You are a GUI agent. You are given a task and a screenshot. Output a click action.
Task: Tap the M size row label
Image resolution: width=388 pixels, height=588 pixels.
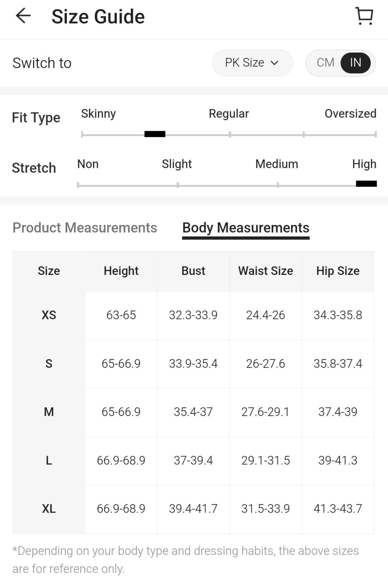[49, 412]
